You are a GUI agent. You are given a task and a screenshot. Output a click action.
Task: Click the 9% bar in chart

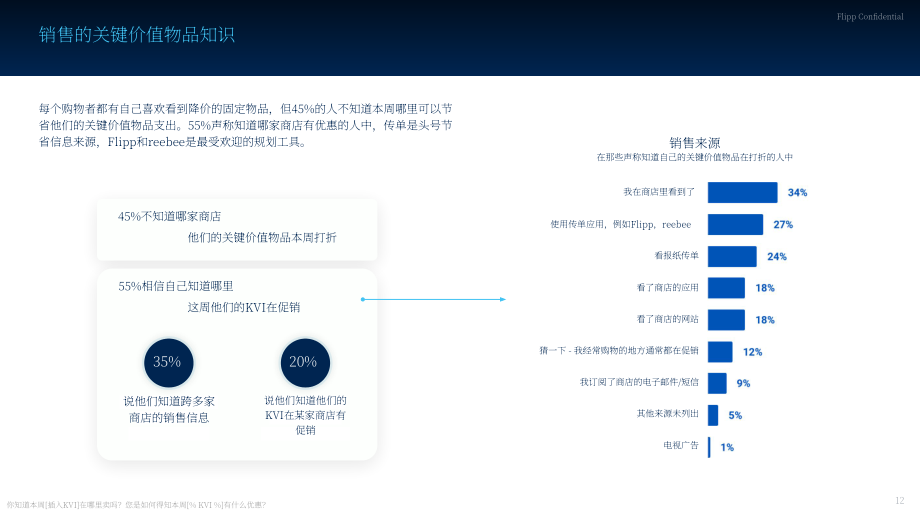pos(717,384)
